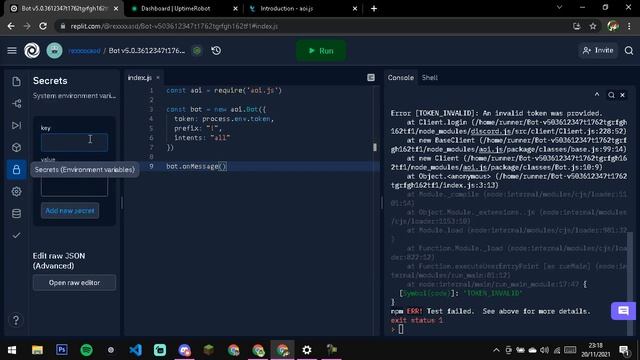The image size is (640, 360).
Task: Open the Version control sidebar icon
Action: (x=16, y=103)
